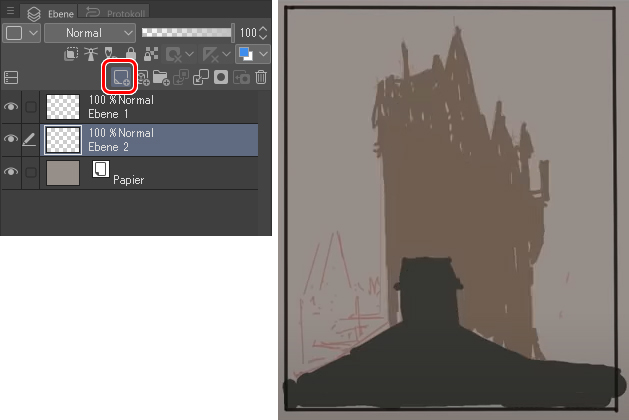Screen dimensions: 629x420
Task: Click the New Raster Layer icon
Action: [120, 77]
